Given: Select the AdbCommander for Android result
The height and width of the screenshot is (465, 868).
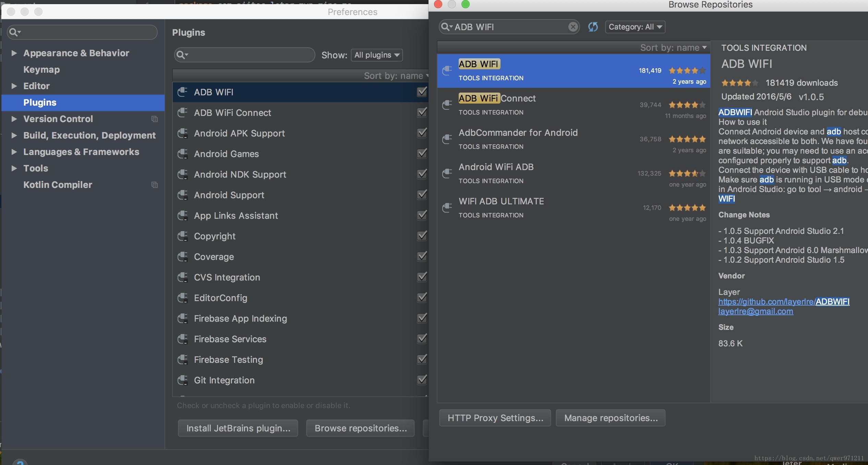Looking at the screenshot, I should tap(574, 139).
